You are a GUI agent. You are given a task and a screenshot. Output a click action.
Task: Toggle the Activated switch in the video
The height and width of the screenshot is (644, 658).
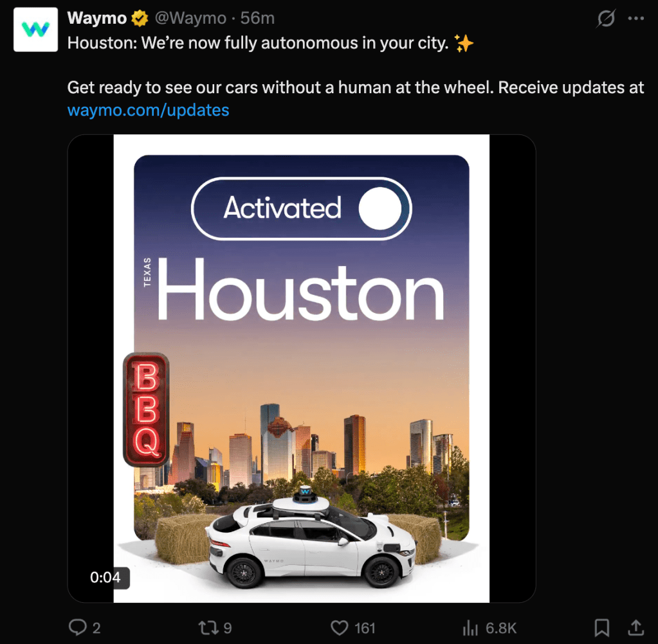pyautogui.click(x=301, y=208)
